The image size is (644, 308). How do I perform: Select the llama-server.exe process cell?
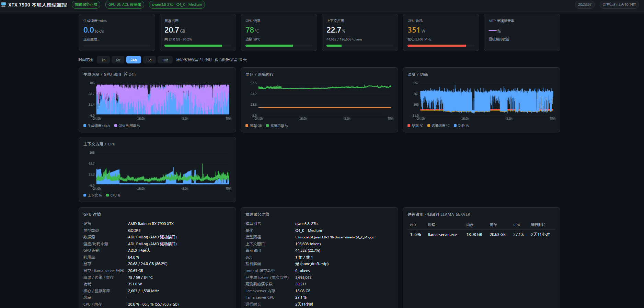[442, 235]
